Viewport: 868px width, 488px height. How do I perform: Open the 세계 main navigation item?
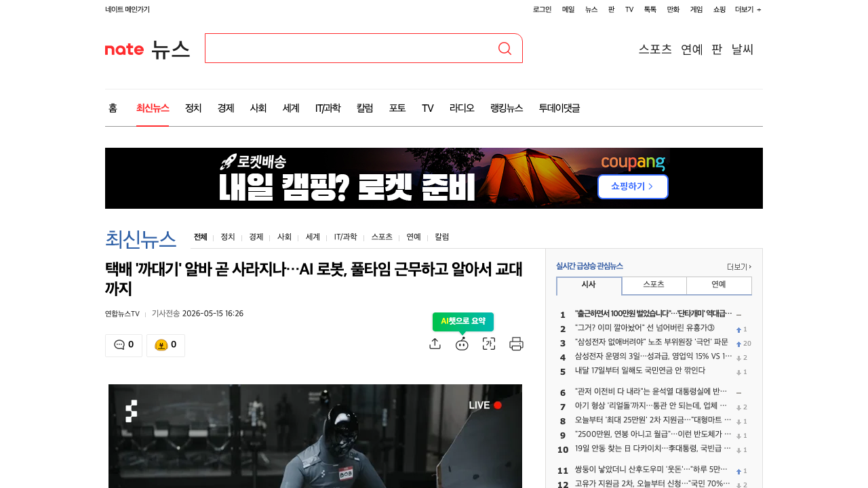tap(291, 108)
